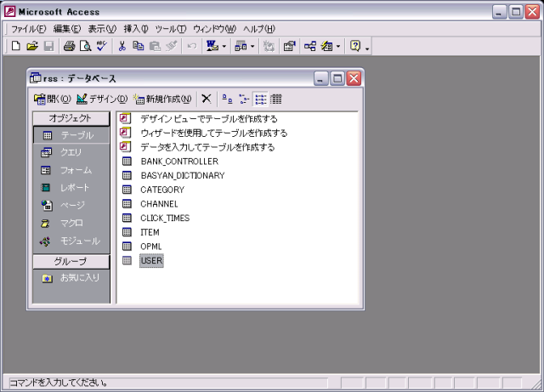Switch to Small Icons view

pyautogui.click(x=244, y=99)
